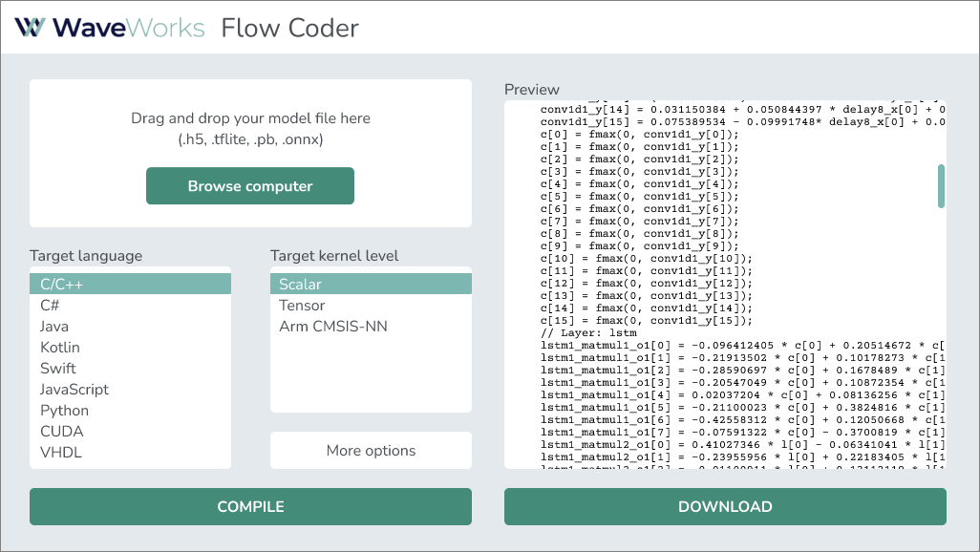Click the lstm1_matmul1_o1[7] code line
Image resolution: width=980 pixels, height=552 pixels.
742,433
